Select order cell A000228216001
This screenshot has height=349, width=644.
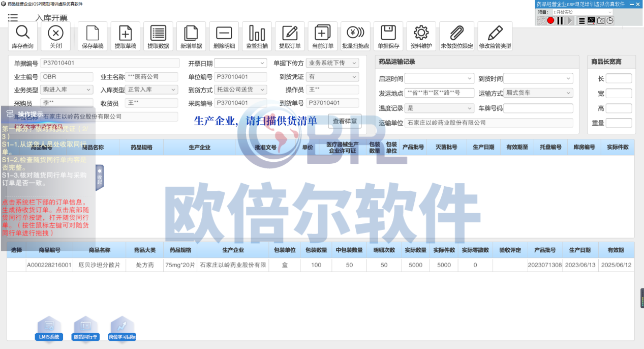pyautogui.click(x=49, y=265)
